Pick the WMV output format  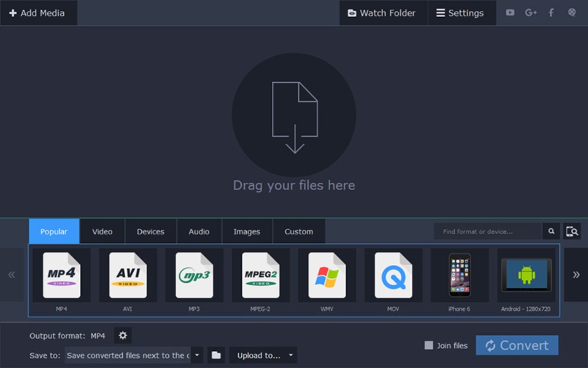pyautogui.click(x=327, y=275)
